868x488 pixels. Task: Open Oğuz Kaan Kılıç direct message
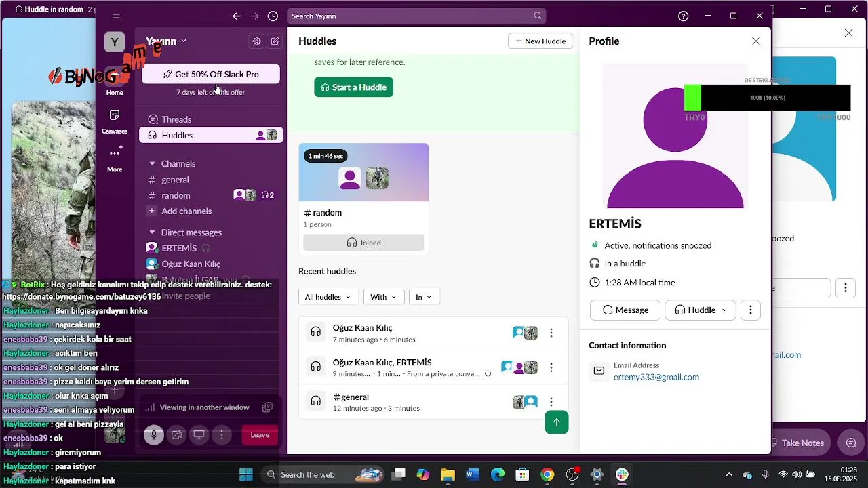pyautogui.click(x=211, y=264)
